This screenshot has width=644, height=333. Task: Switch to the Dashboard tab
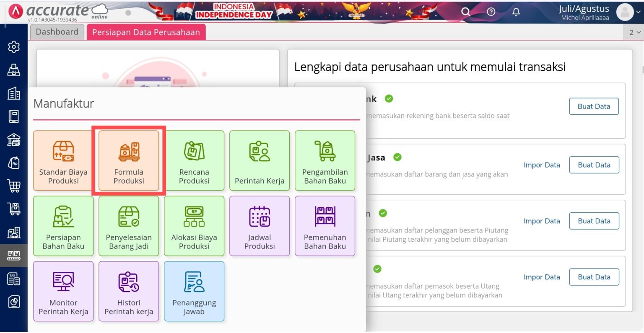57,31
